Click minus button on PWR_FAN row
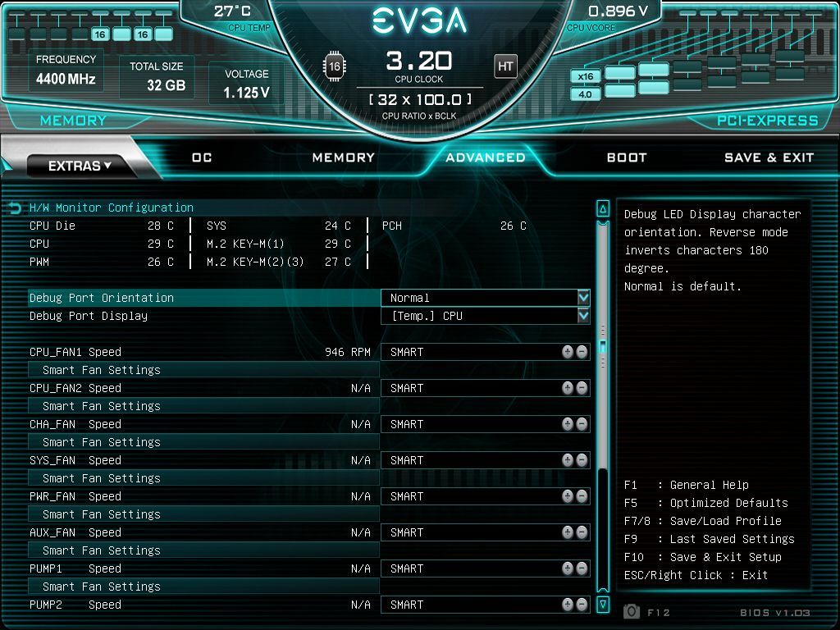The image size is (840, 630). pyautogui.click(x=582, y=496)
